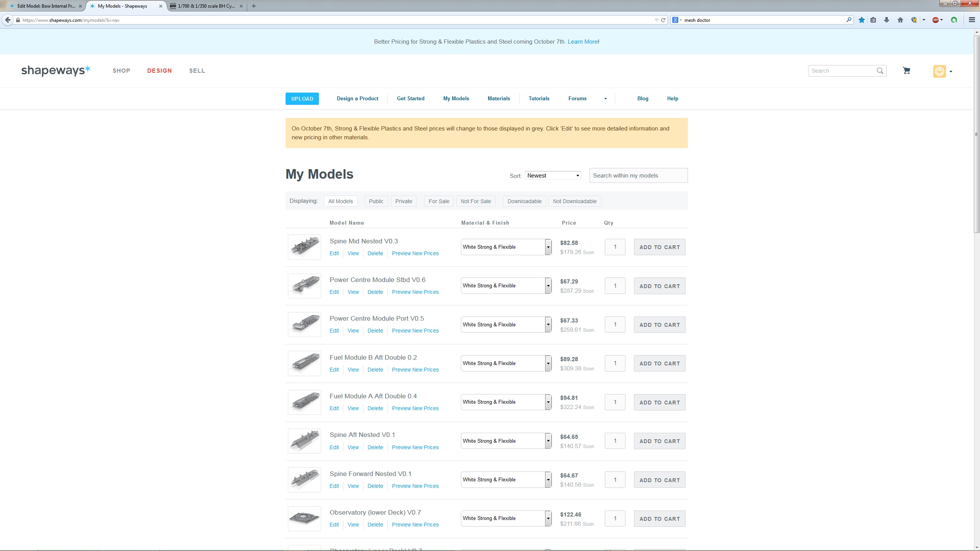Open the shopping cart icon
Screen dimensions: 980x551
(906, 71)
